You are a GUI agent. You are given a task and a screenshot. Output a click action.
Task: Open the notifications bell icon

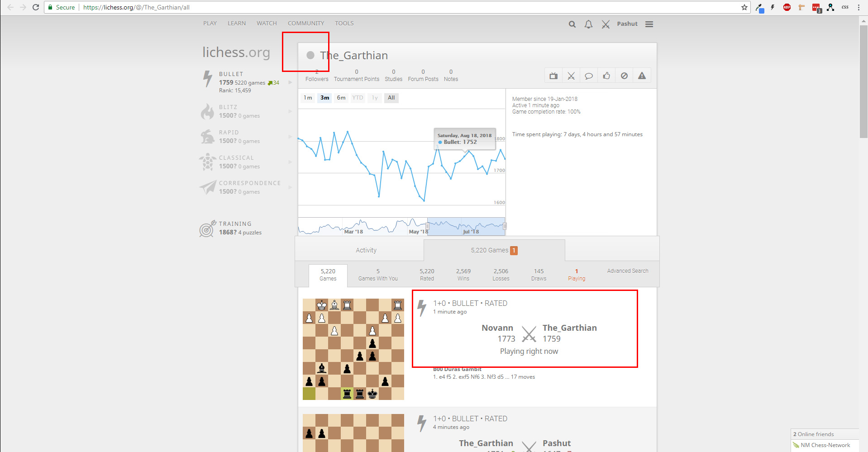tap(588, 24)
